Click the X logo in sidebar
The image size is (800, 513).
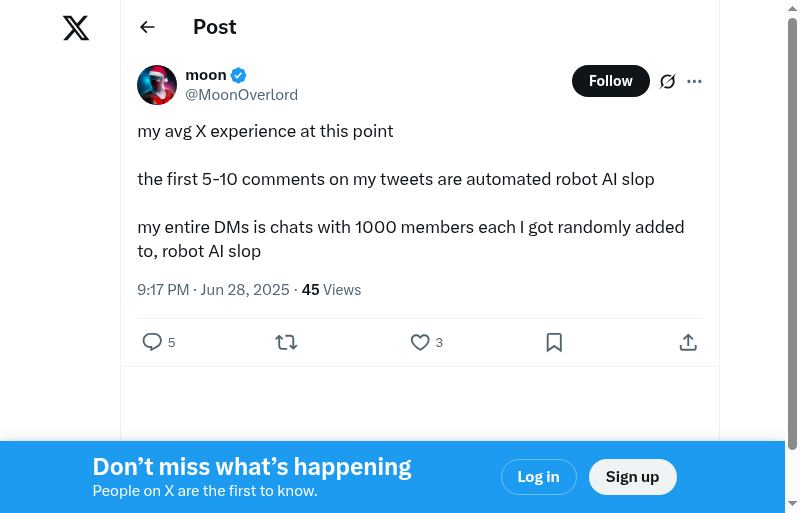(76, 28)
